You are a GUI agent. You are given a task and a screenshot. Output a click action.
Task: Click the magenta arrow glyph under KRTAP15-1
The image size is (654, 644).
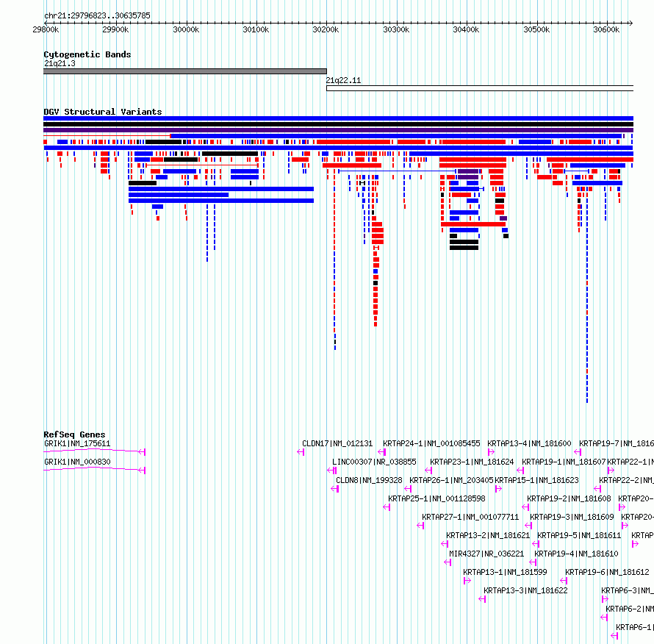498,489
